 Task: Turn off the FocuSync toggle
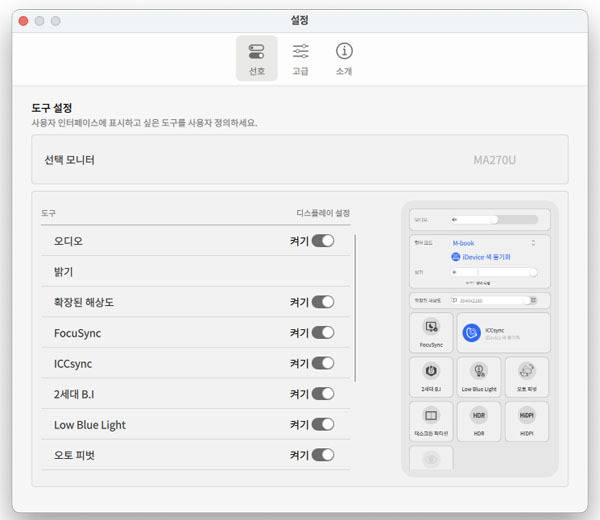[x=322, y=333]
